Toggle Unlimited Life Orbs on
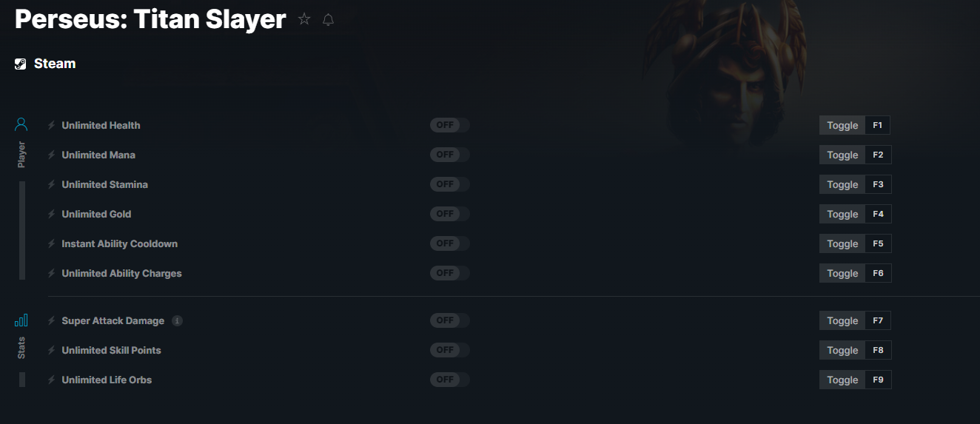This screenshot has width=980, height=424. [x=450, y=380]
